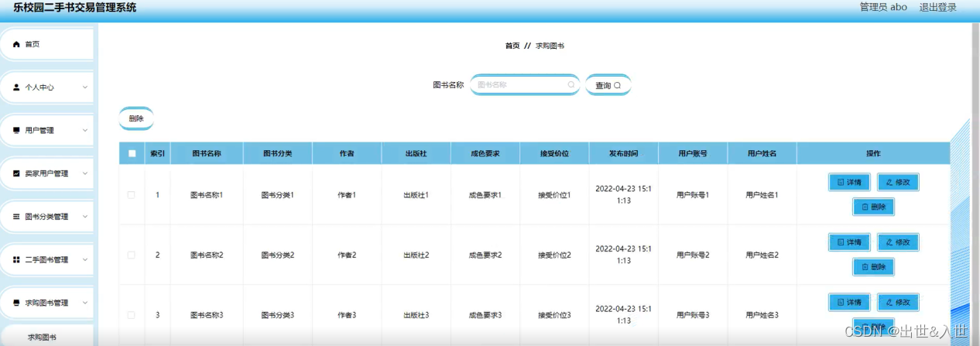The height and width of the screenshot is (346, 980).
Task: Click cell 接受价位3
Action: (554, 315)
